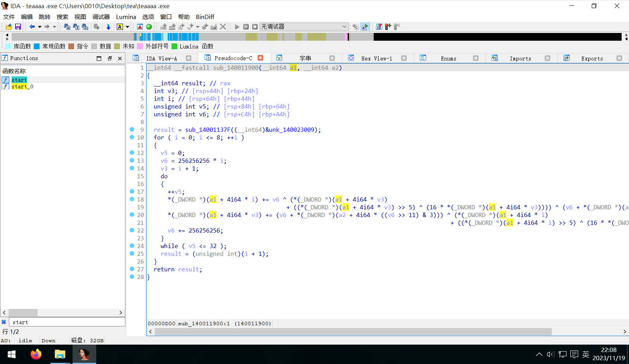Click the star-shaped toolbar icon
The width and height of the screenshot is (629, 364).
point(205,27)
